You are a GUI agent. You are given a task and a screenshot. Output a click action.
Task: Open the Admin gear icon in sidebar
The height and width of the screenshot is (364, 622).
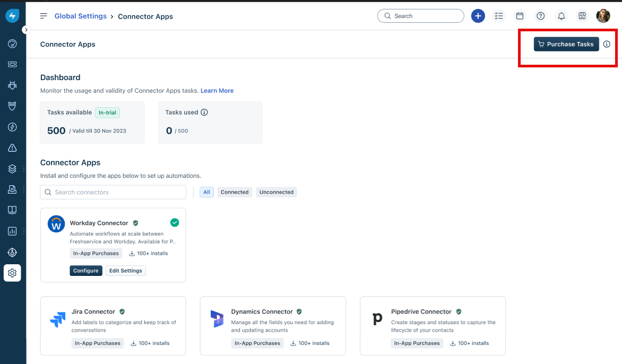(12, 273)
